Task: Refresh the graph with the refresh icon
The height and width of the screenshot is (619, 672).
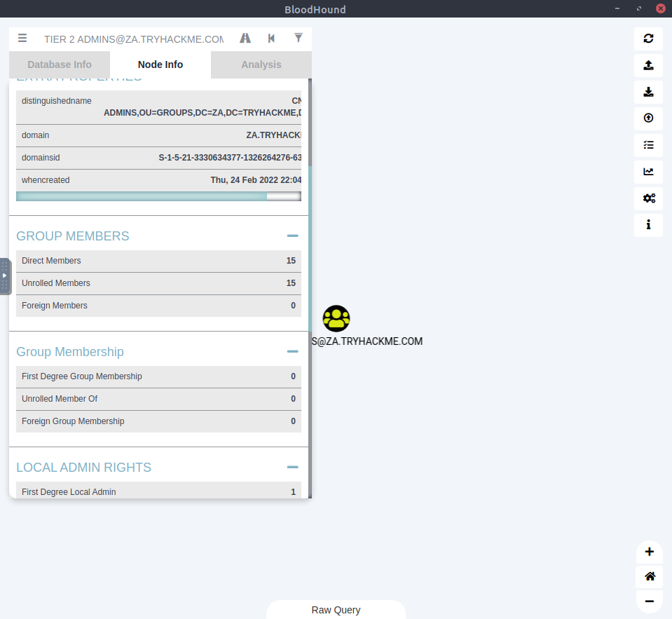Action: (x=648, y=39)
